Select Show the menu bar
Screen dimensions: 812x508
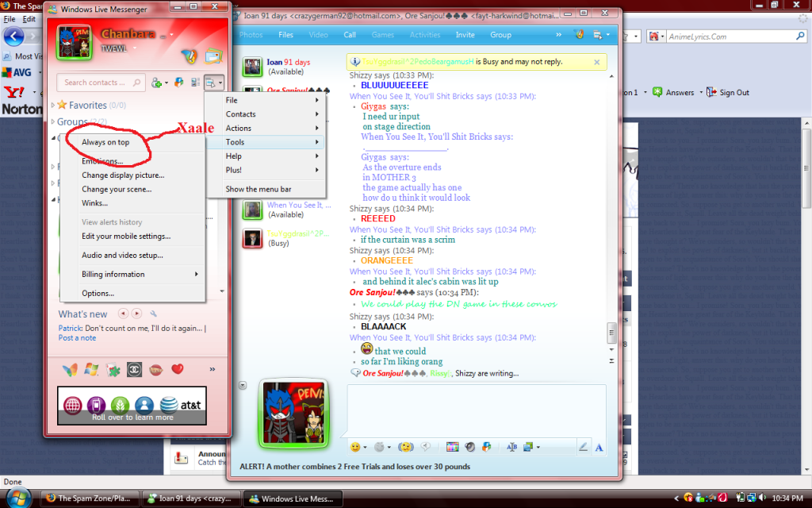click(266, 189)
